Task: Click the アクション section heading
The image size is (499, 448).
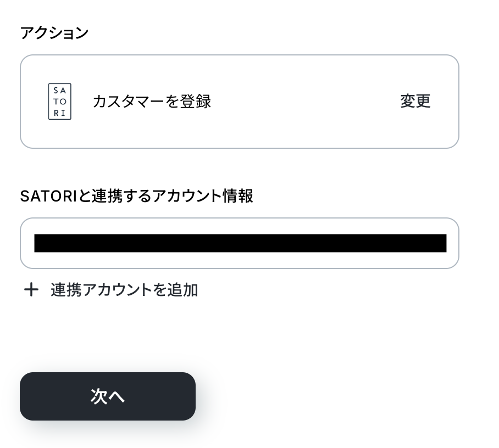Action: coord(54,33)
